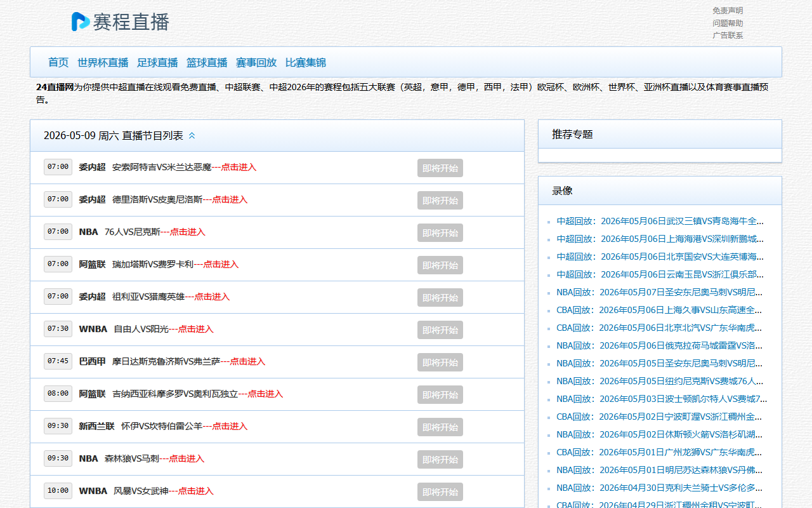Open NBA replay 明尼苏达森林狼VS丹佛
The height and width of the screenshot is (508, 812).
tap(659, 470)
